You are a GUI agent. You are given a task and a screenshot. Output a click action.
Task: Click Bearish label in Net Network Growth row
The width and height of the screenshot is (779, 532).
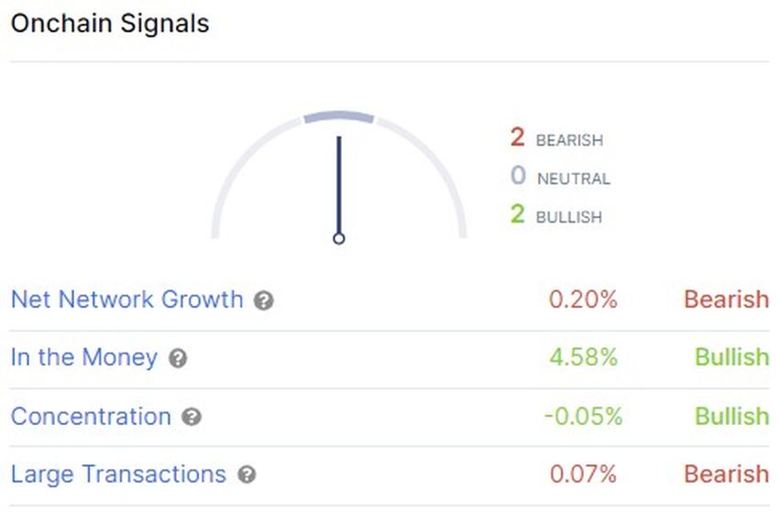point(726,299)
